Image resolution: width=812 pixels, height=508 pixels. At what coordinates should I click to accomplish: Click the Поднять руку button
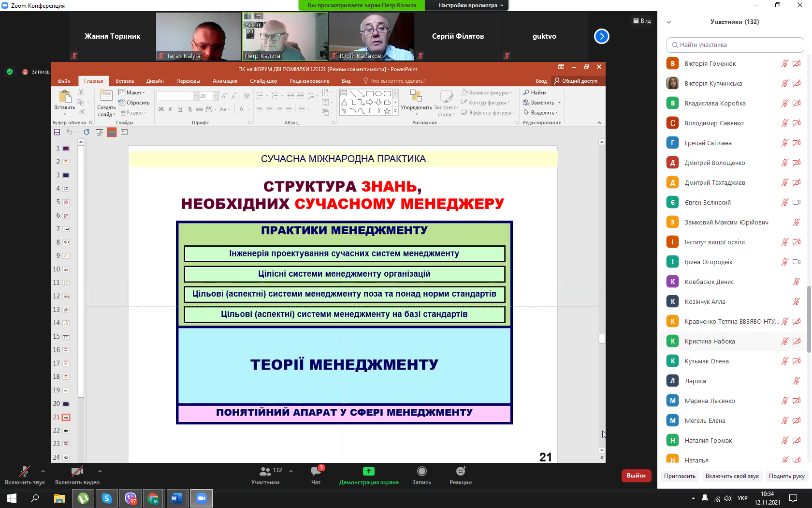click(x=786, y=476)
